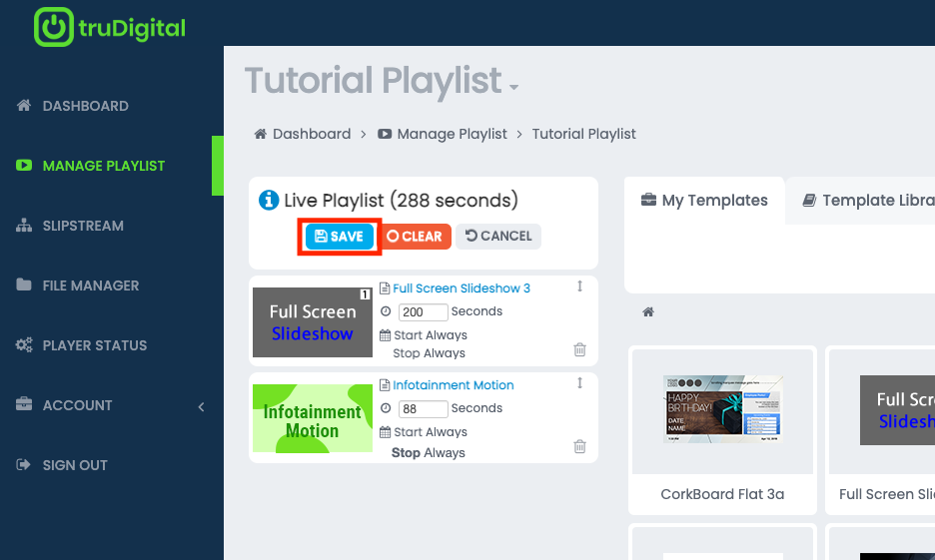Viewport: 935px width, 560px height.
Task: Switch to My Templates tab
Action: pos(704,201)
